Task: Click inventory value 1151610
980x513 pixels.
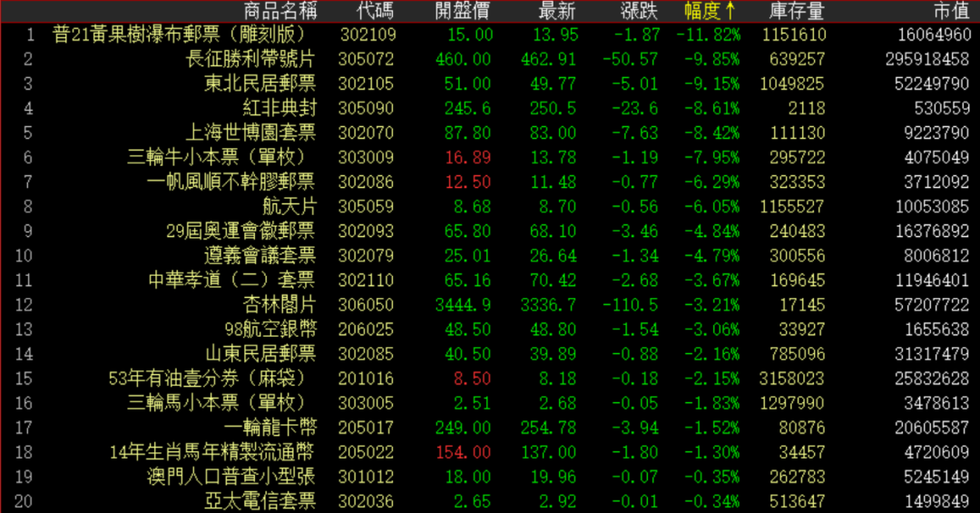Action: 794,35
